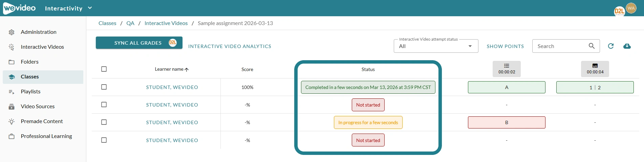Viewport: 644px width, 162px height.
Task: Click the Professional Learning briefcase icon
Action: (x=12, y=136)
